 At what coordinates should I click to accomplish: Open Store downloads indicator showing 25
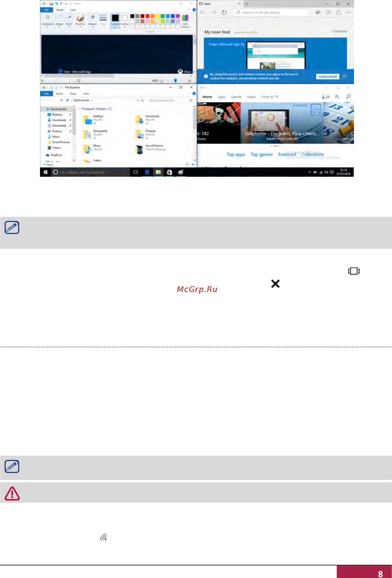coord(325,97)
